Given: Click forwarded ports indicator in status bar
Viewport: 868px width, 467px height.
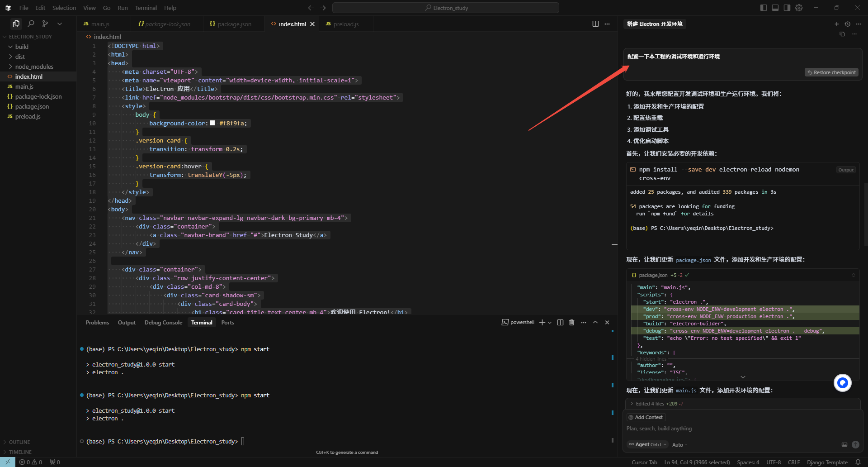Looking at the screenshot, I should tap(55, 462).
